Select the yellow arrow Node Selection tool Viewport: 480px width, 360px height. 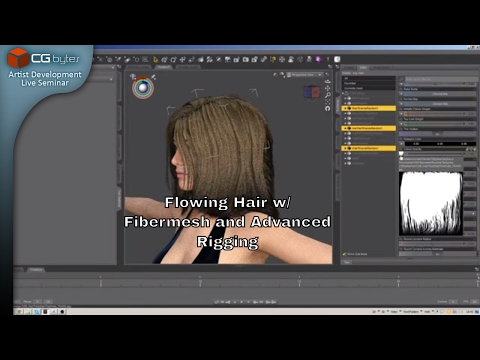point(155,60)
